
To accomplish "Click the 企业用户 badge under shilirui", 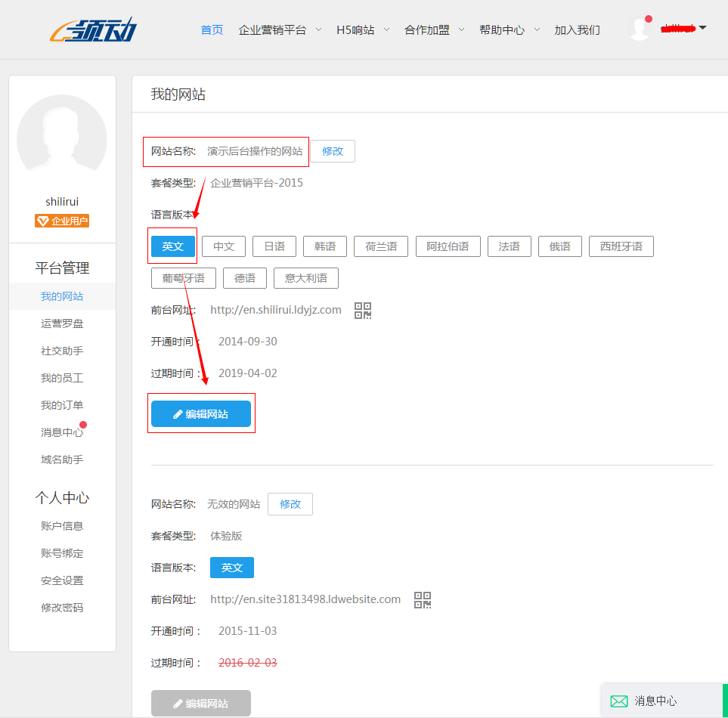I will (x=61, y=221).
